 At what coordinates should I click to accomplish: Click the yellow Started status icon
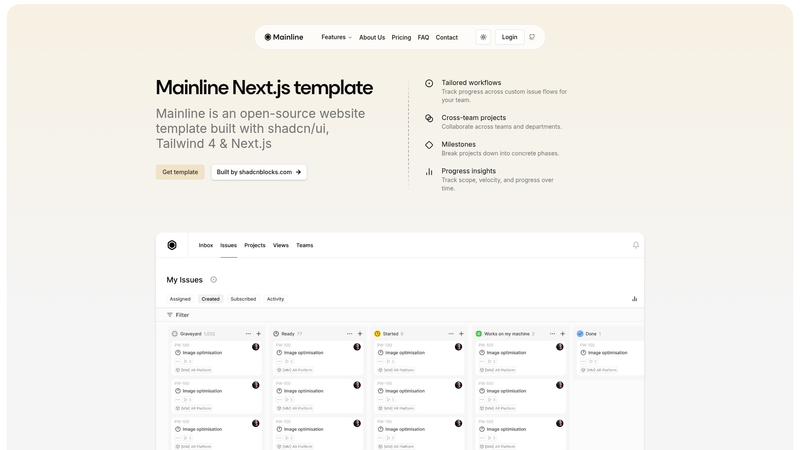point(378,334)
